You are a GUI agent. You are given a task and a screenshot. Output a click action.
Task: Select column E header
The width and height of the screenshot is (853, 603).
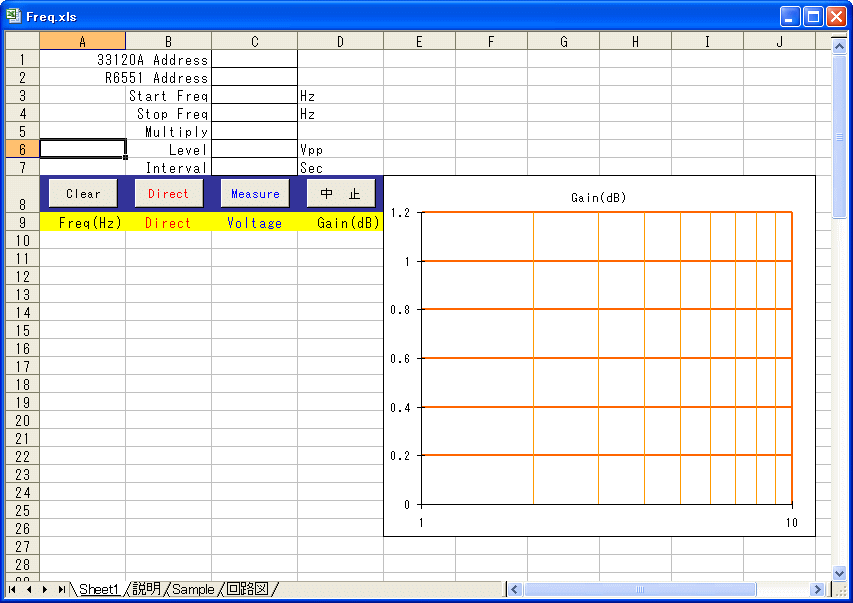pyautogui.click(x=419, y=41)
